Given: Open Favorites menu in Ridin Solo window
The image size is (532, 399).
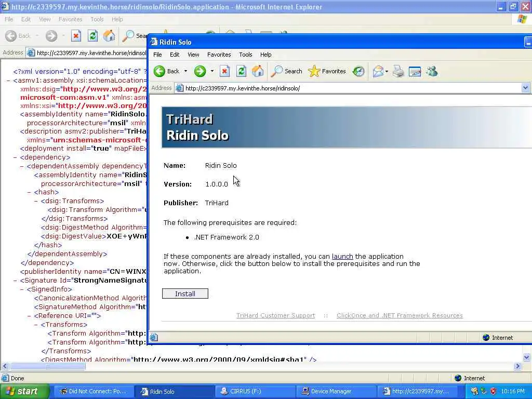Looking at the screenshot, I should click(219, 55).
